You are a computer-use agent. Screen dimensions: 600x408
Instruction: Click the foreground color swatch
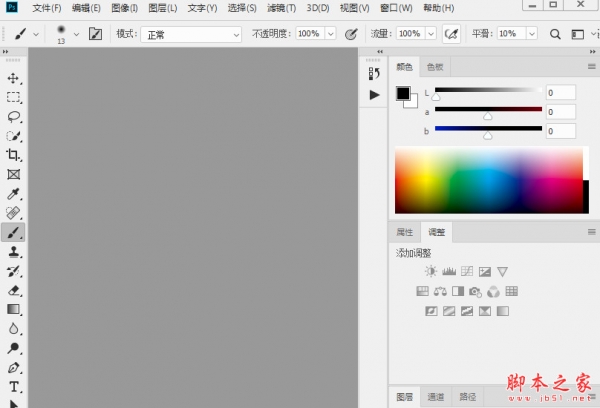click(x=403, y=94)
